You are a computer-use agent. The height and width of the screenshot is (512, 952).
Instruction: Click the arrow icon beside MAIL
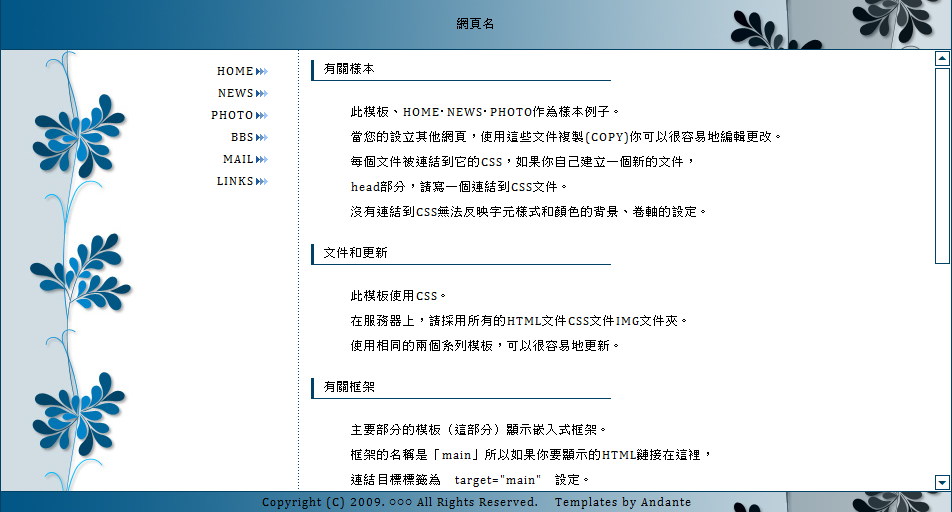[262, 160]
